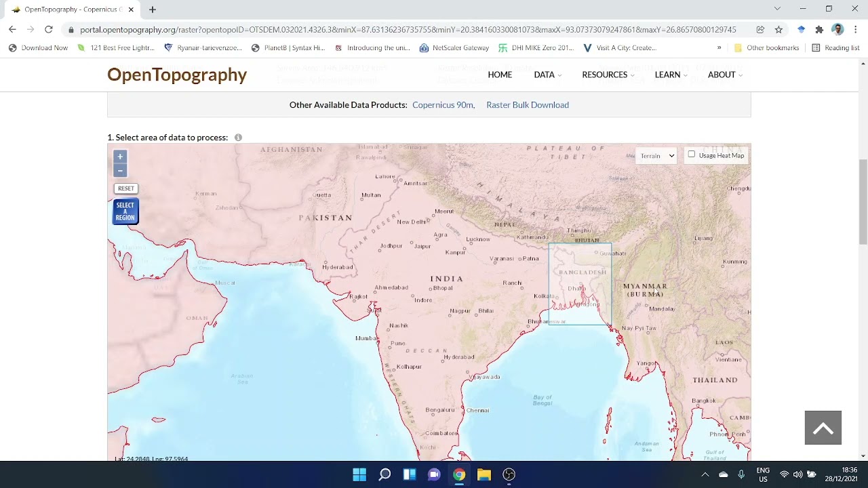This screenshot has width=868, height=488.
Task: Open File Explorer from the taskbar
Action: coord(484,474)
